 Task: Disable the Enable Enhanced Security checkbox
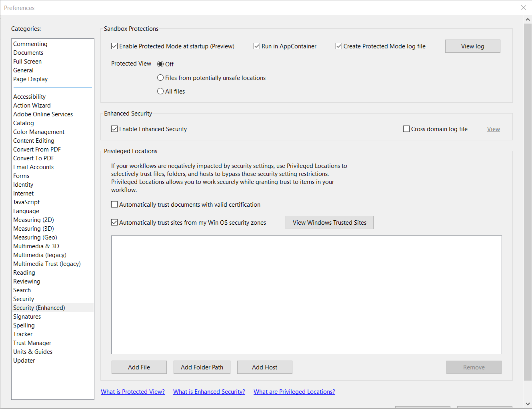pos(114,129)
